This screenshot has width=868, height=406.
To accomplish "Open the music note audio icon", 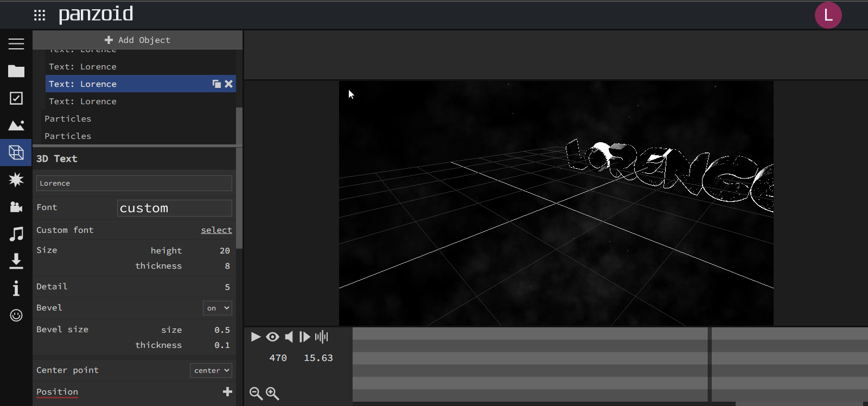I will click(16, 234).
